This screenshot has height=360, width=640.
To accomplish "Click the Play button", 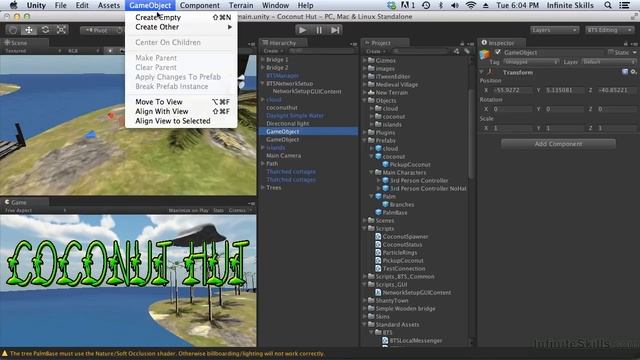I will tap(302, 30).
